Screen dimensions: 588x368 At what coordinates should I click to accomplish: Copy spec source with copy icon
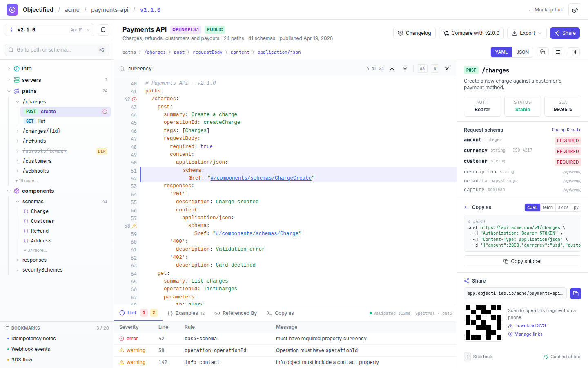[543, 52]
